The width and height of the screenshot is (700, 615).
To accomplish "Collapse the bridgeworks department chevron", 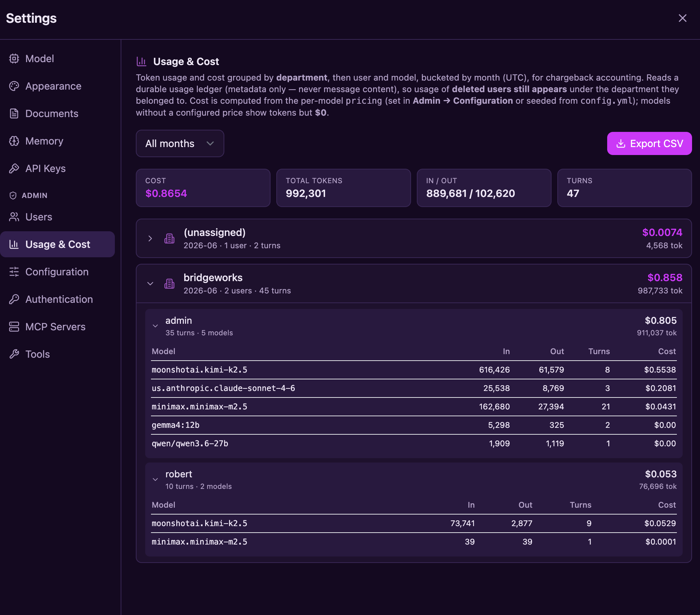I will coord(150,284).
